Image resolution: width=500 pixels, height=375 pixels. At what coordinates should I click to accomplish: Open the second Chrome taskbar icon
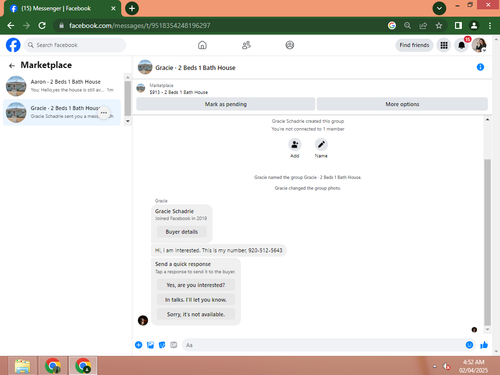tap(83, 366)
